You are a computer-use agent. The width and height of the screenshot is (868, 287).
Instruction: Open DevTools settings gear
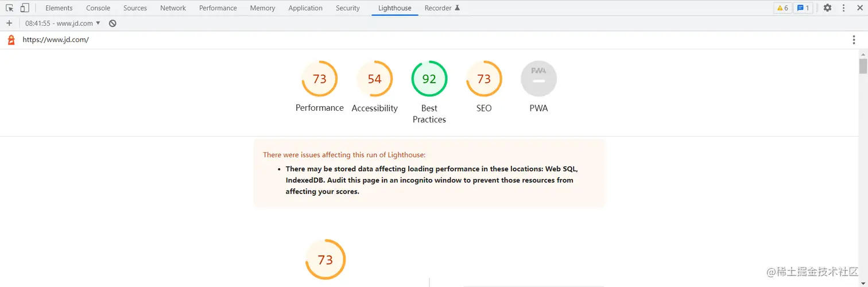pos(827,8)
